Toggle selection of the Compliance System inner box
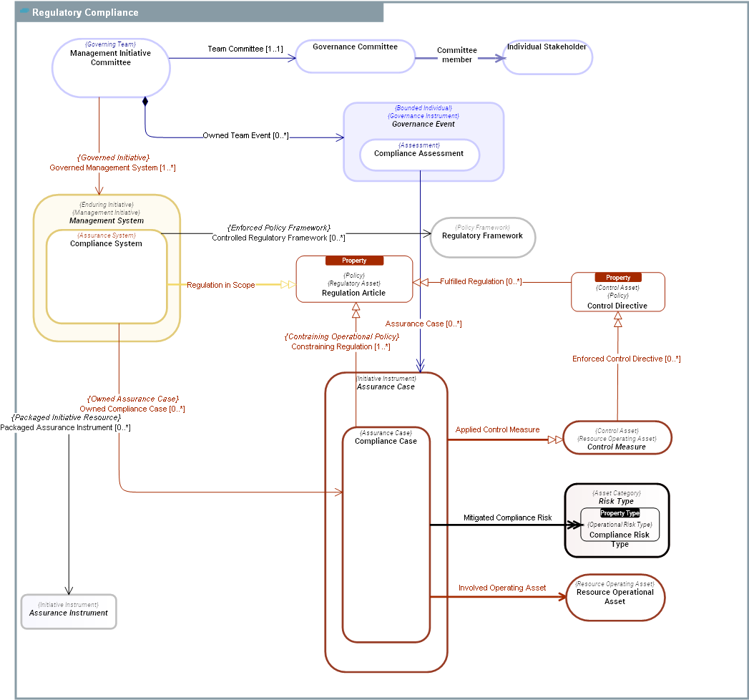This screenshot has width=749, height=700. point(105,243)
